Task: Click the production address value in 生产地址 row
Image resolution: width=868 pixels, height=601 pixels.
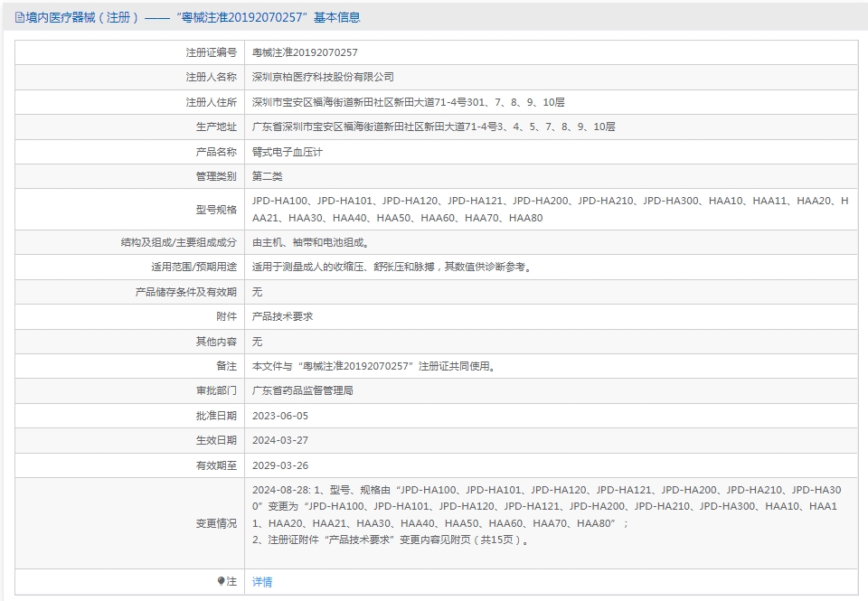Action: pyautogui.click(x=433, y=127)
